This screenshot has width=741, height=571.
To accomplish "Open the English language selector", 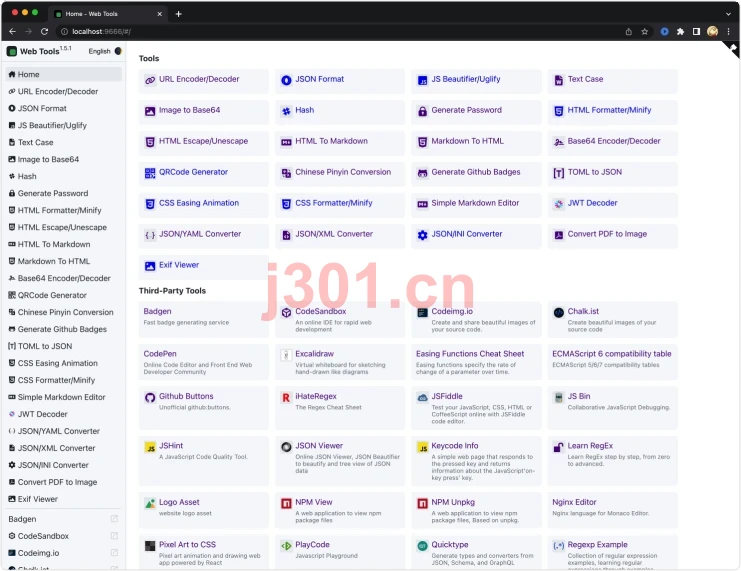I will (x=99, y=51).
